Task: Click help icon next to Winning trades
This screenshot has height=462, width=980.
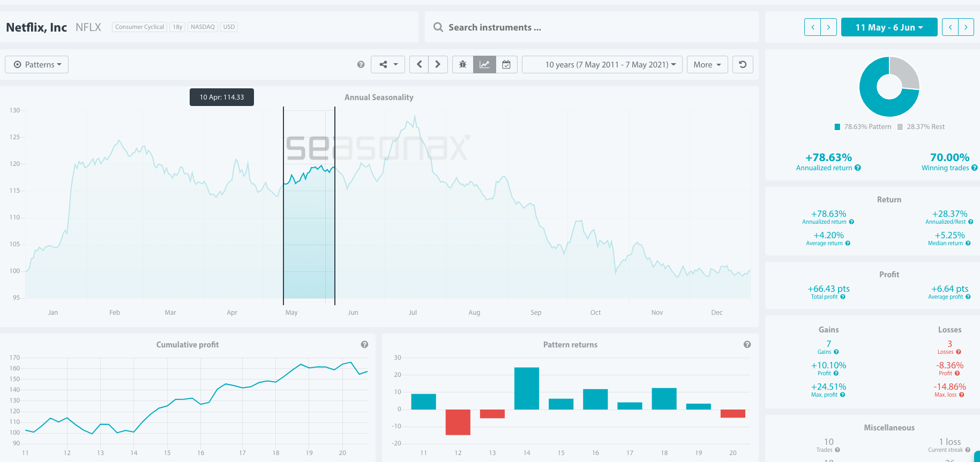Action: 974,168
